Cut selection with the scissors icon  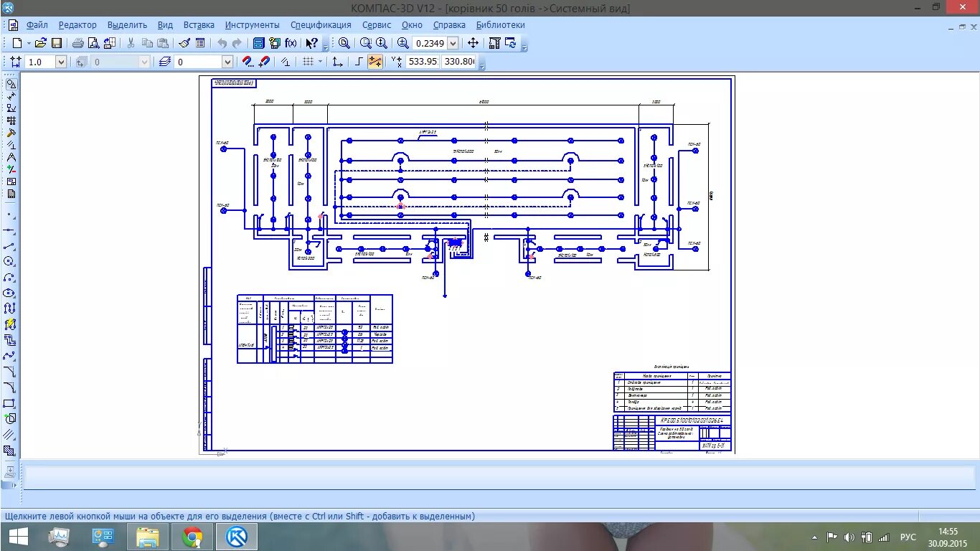[x=131, y=43]
